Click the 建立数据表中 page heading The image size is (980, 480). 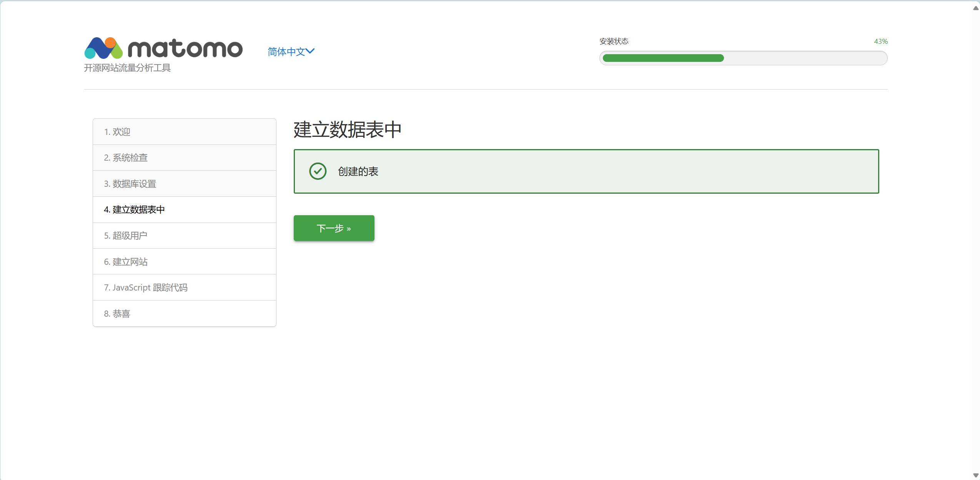point(348,130)
